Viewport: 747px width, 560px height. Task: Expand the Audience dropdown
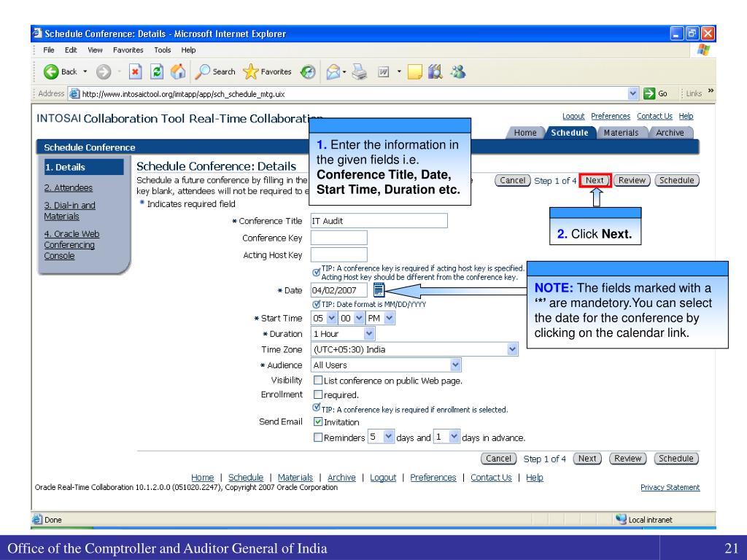455,365
